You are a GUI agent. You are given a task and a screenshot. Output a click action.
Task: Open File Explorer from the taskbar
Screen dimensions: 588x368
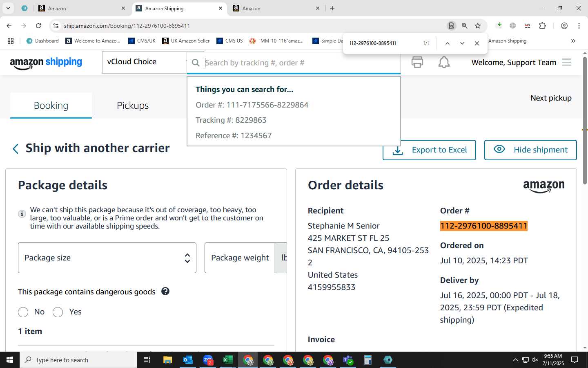[x=167, y=360]
